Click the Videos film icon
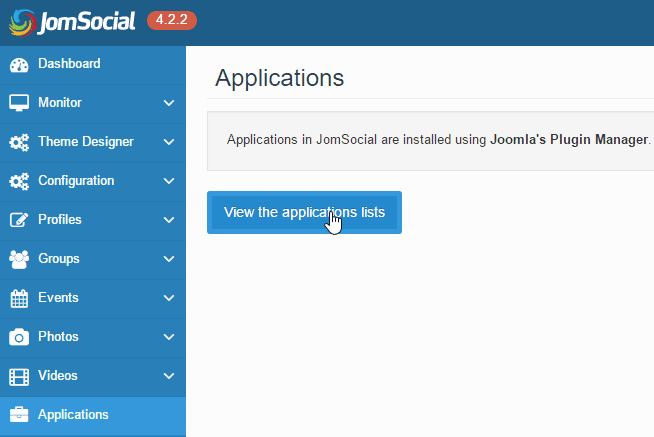Screen dimensions: 654x437 point(19,376)
